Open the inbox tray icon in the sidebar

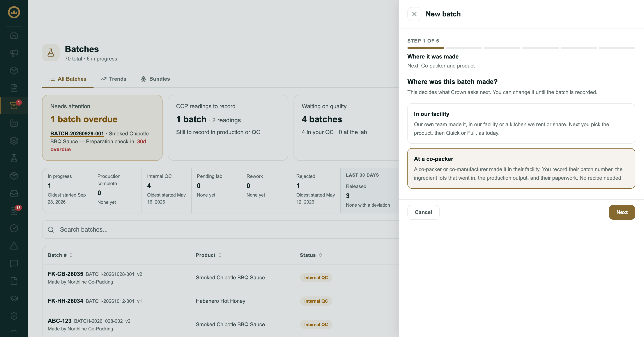click(14, 193)
